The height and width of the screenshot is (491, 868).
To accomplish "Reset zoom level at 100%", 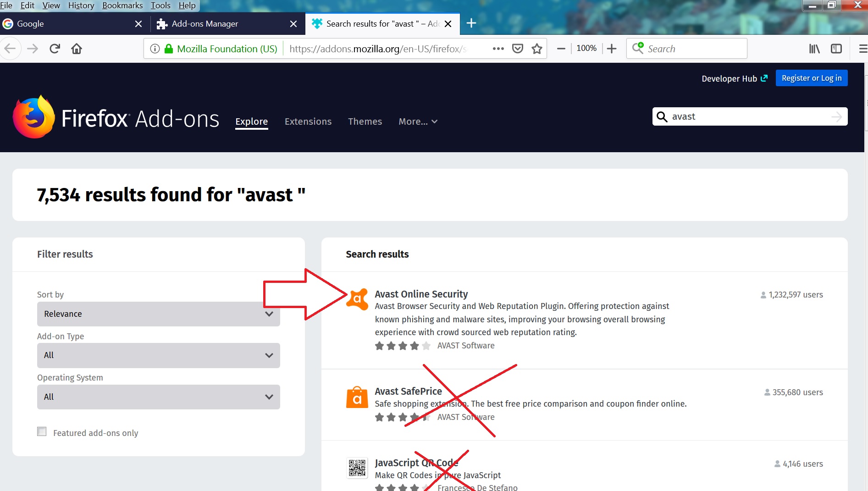I will pos(586,48).
